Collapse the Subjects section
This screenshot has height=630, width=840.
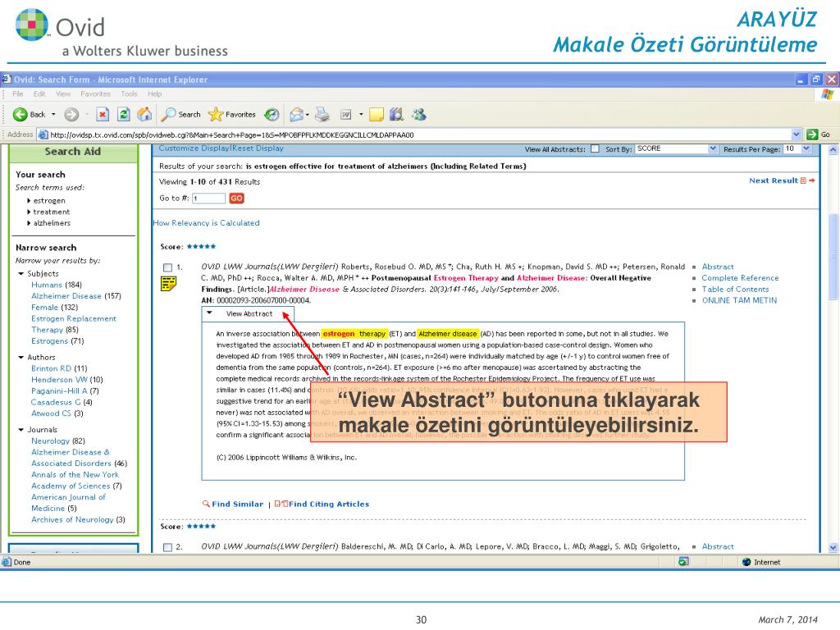click(x=21, y=274)
